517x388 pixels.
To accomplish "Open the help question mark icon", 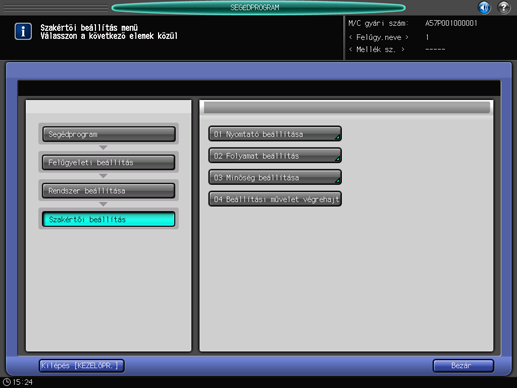I will click(x=504, y=7).
